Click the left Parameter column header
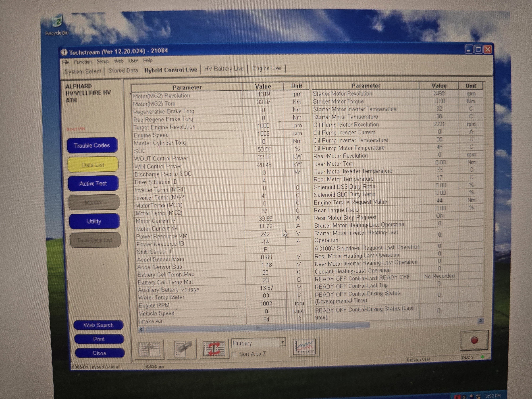 [187, 87]
